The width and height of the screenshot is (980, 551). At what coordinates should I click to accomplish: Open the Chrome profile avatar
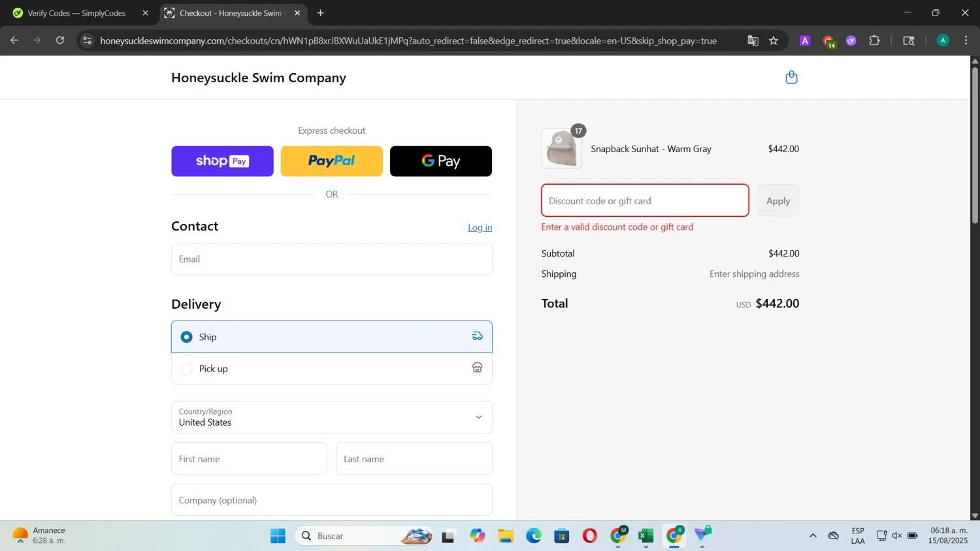point(943,40)
